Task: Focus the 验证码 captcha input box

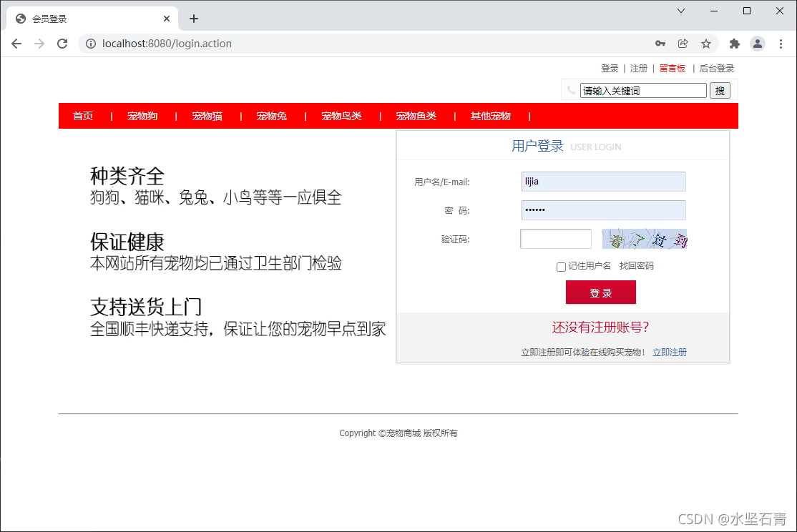Action: 556,239
